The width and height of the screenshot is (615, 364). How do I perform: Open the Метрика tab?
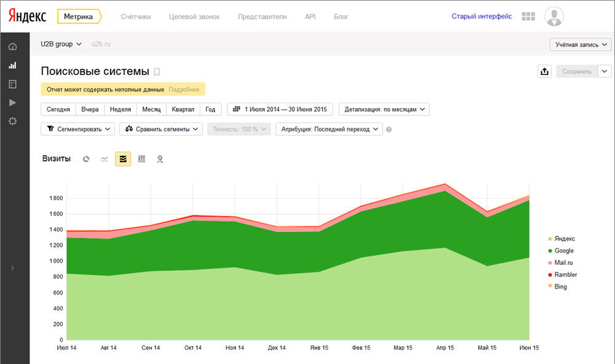point(79,17)
